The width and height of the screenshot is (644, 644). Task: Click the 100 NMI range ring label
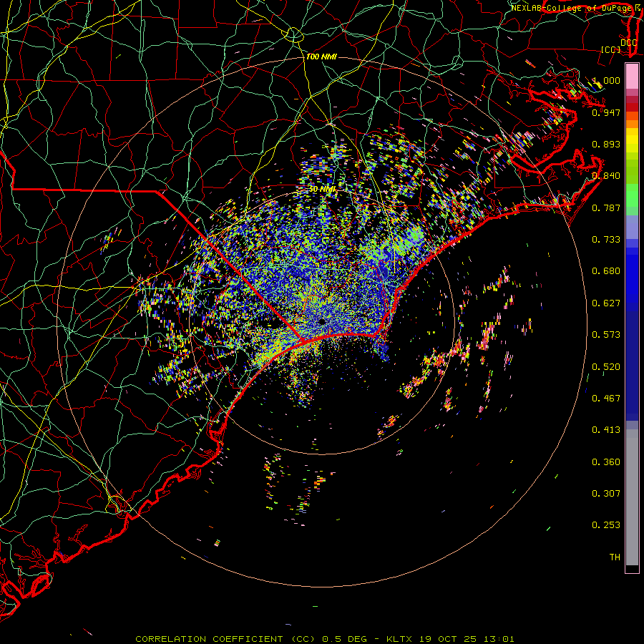click(x=321, y=57)
